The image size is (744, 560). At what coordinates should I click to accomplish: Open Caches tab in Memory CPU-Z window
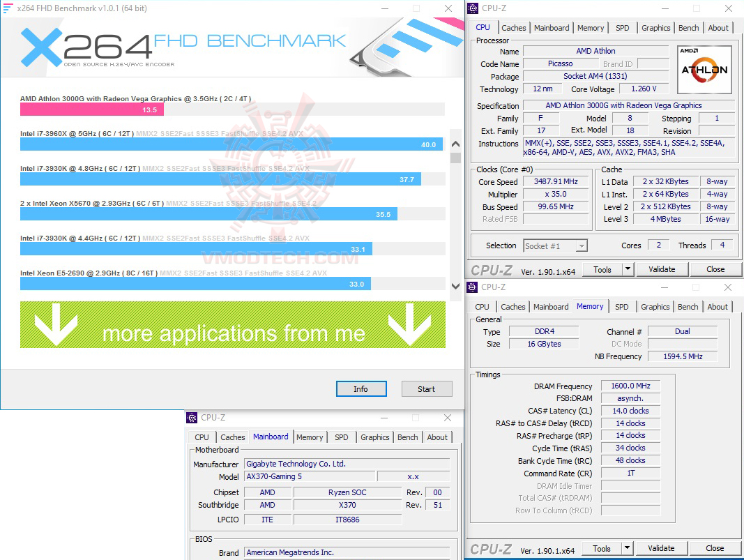tap(513, 307)
